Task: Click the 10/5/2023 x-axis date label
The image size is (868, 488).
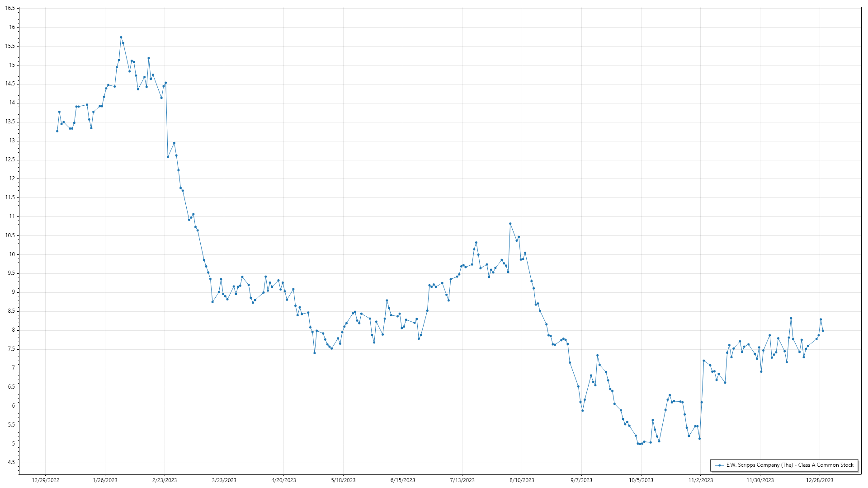Action: (x=641, y=480)
